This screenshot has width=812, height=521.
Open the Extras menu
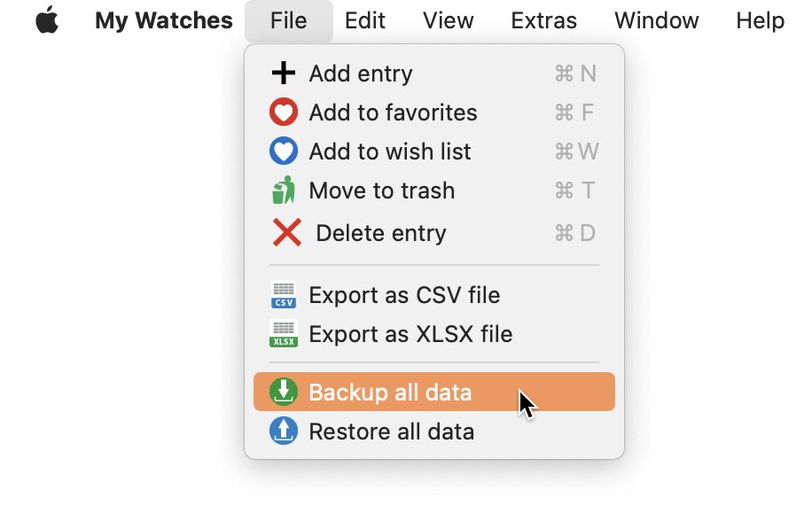pyautogui.click(x=543, y=20)
